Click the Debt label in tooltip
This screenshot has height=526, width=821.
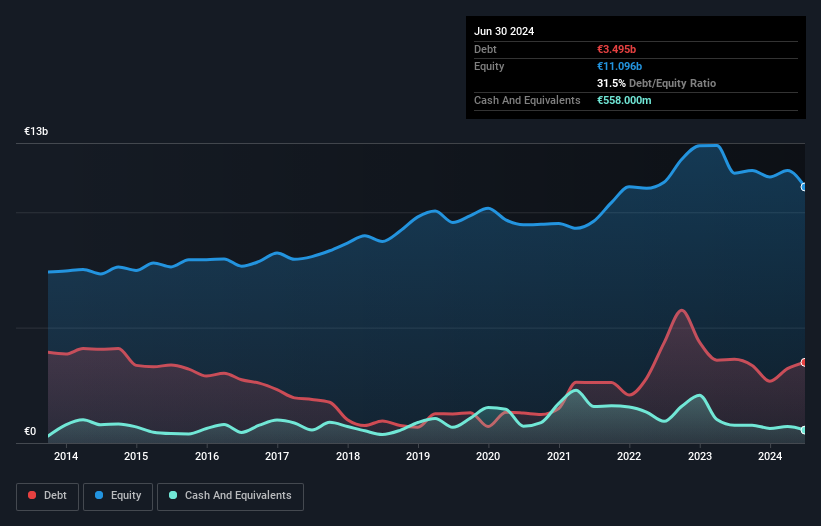tap(485, 49)
